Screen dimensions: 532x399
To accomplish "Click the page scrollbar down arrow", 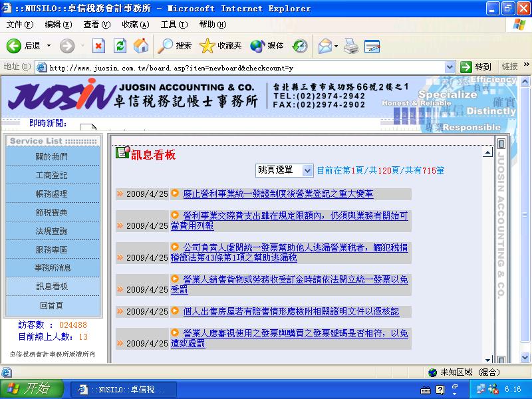I will pos(525,357).
